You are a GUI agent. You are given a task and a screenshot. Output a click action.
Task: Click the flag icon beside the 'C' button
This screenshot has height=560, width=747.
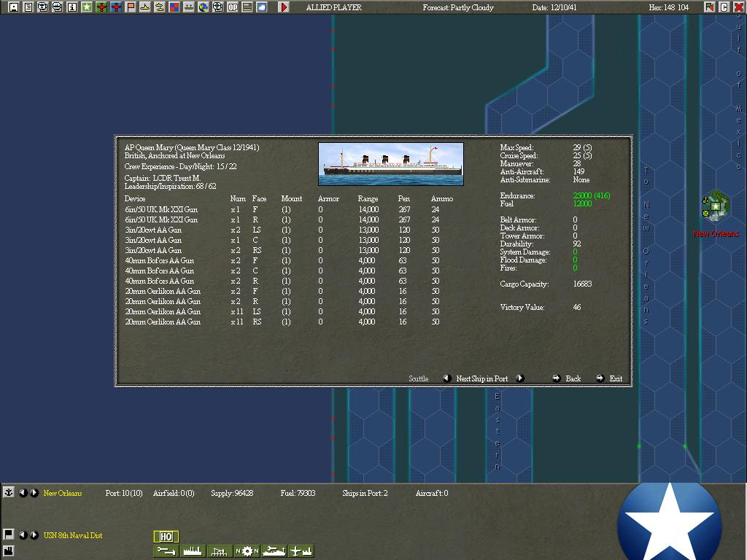pos(709,7)
